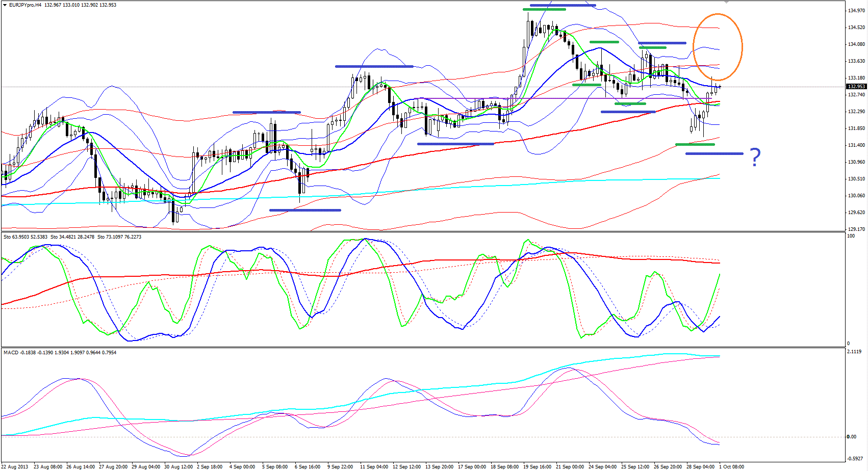868x471 pixels.
Task: Click the 100 level on stochastic scale
Action: (851, 237)
